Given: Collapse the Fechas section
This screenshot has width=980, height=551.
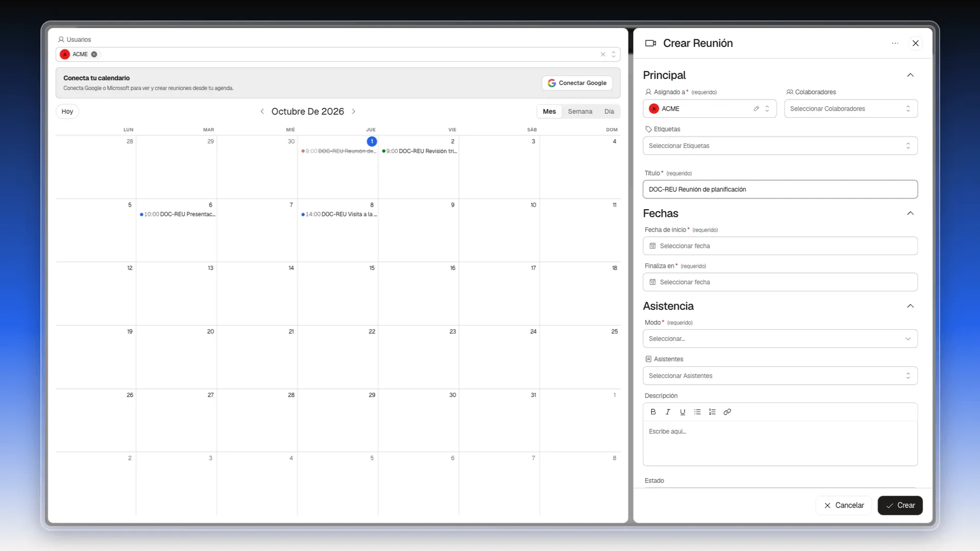Looking at the screenshot, I should coord(910,213).
